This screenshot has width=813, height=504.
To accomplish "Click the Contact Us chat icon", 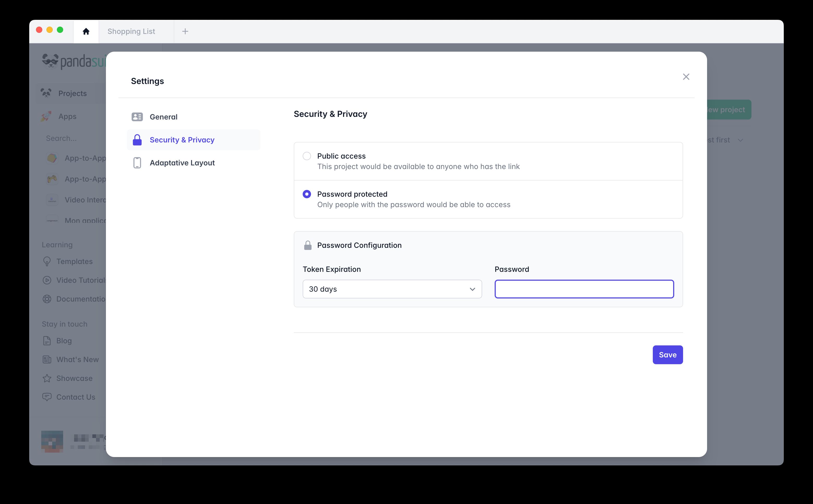I will coord(47,397).
